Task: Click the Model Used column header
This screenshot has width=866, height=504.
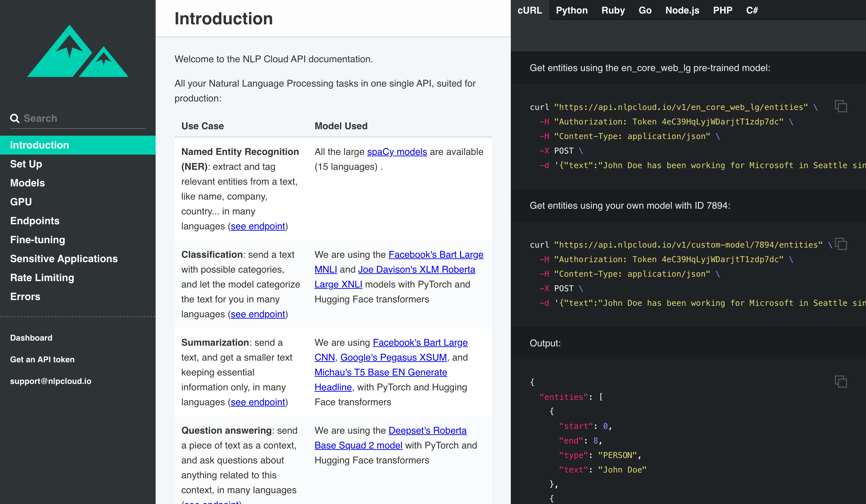Action: 341,126
